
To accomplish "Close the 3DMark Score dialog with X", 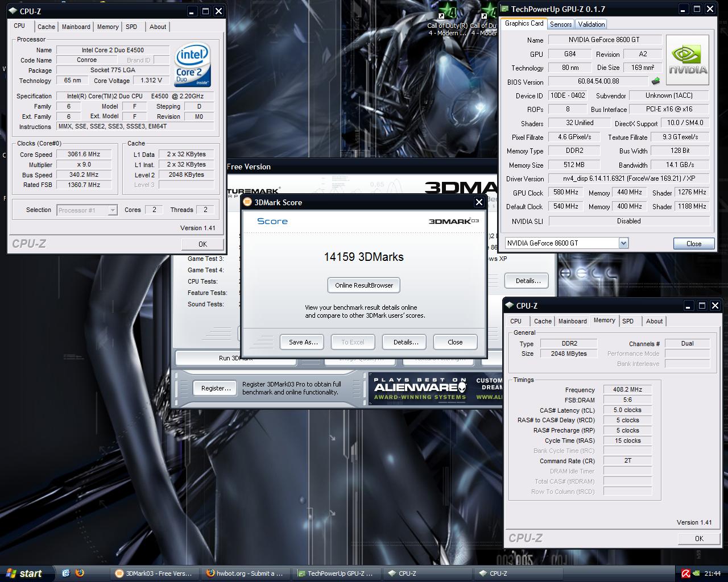I will point(479,202).
